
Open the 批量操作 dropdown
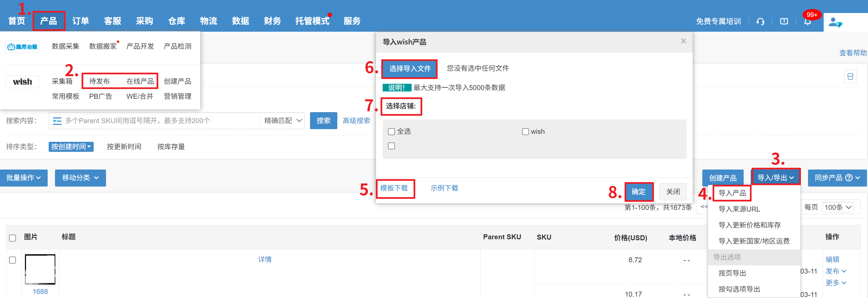24,178
